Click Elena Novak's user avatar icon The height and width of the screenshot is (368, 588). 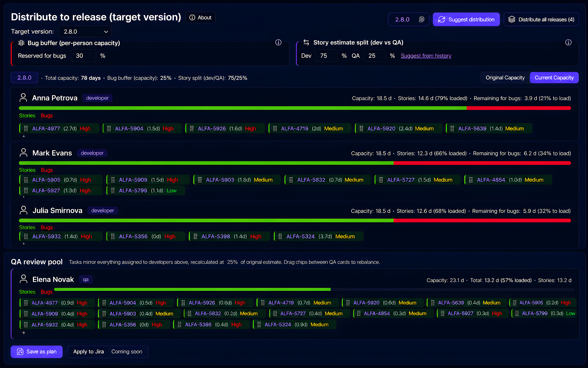tap(23, 279)
